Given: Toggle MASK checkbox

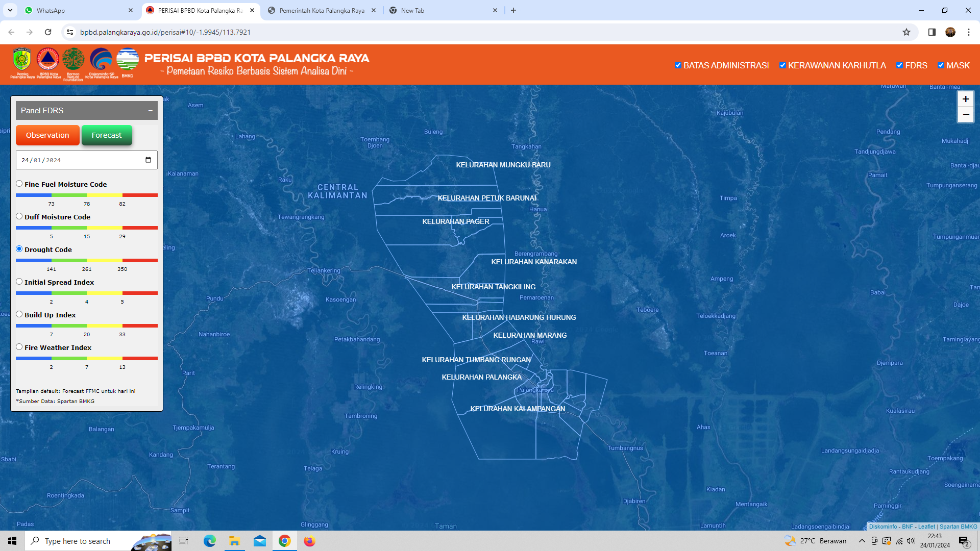Looking at the screenshot, I should point(941,65).
